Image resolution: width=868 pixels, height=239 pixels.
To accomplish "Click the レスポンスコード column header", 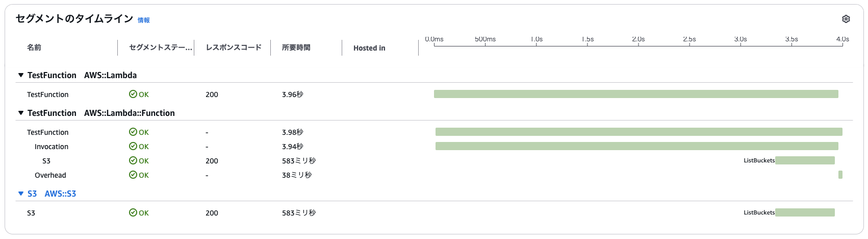I will tap(234, 47).
